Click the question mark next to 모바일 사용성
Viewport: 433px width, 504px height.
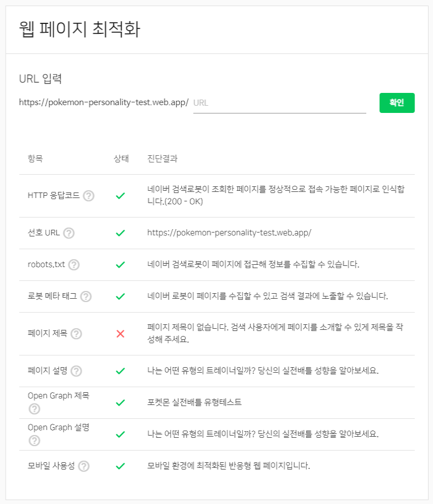84,466
